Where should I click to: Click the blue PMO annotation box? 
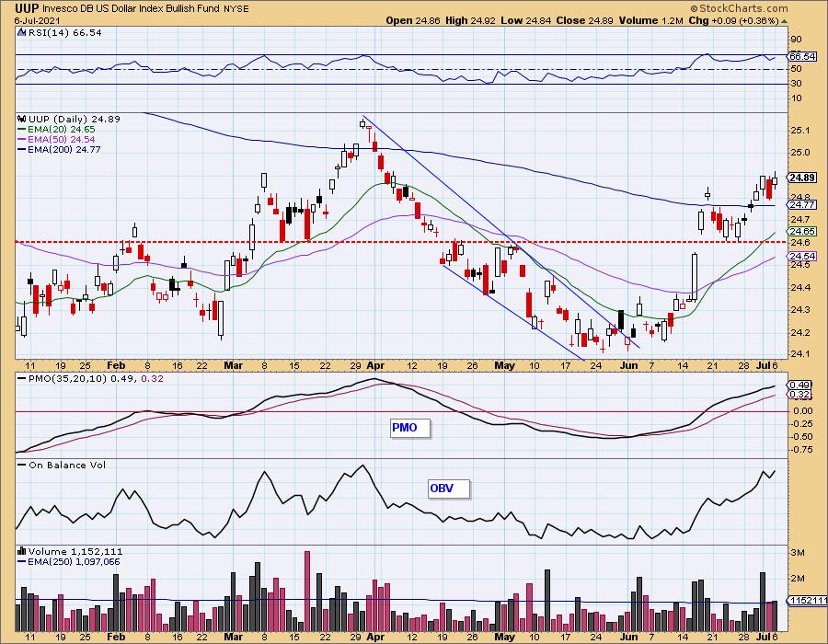click(409, 428)
